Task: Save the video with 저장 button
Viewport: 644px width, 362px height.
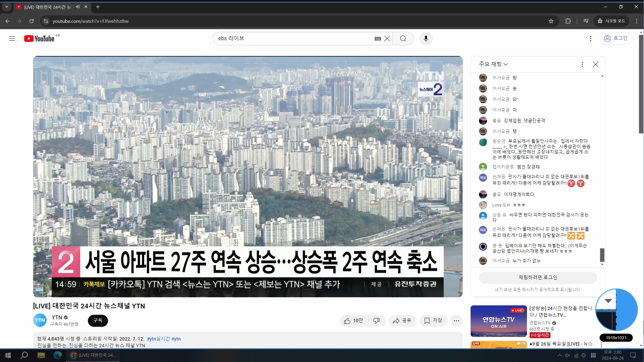Action: [x=433, y=321]
